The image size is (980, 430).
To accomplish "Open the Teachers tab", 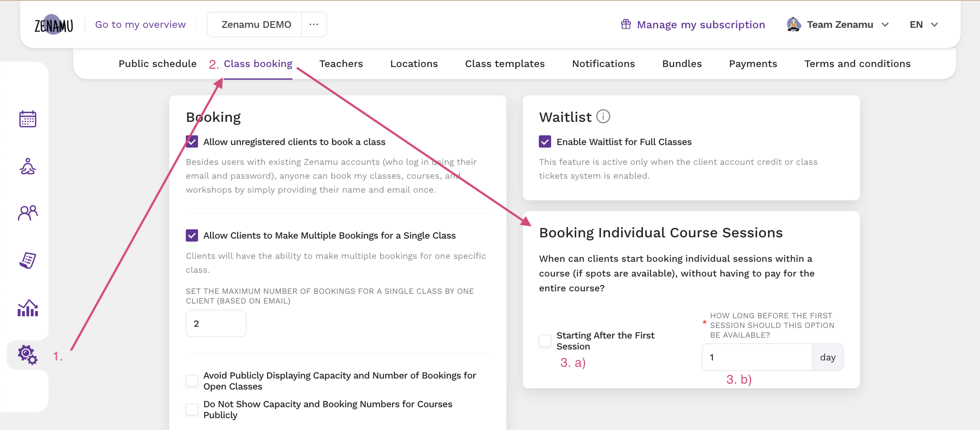I will pyautogui.click(x=341, y=64).
